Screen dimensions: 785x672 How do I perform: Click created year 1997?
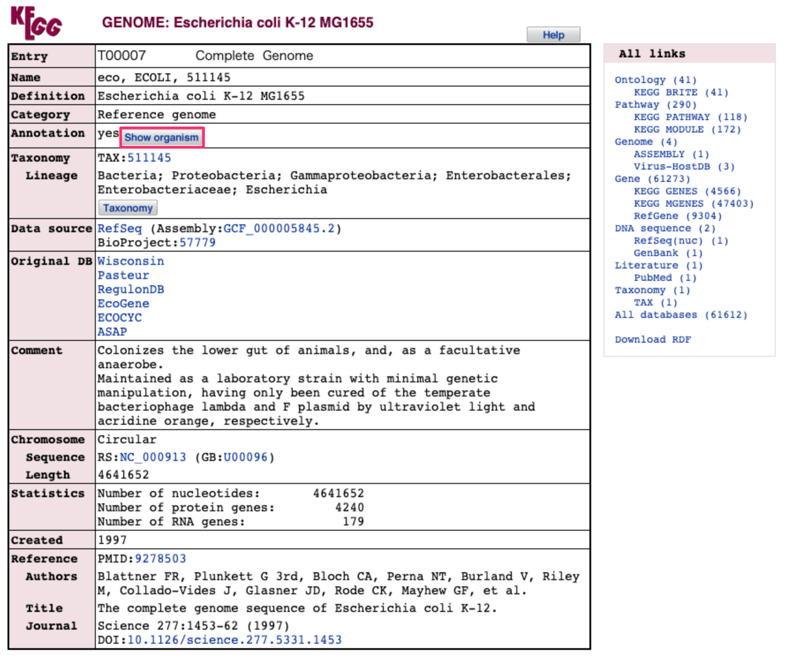(112, 540)
